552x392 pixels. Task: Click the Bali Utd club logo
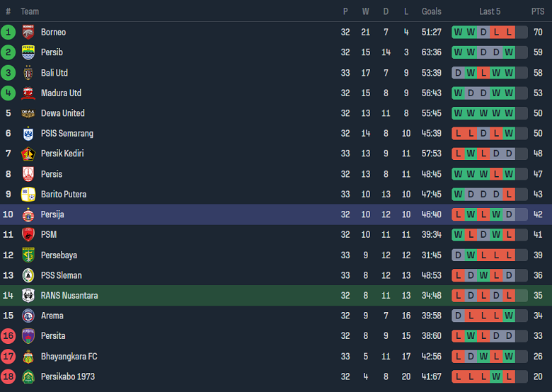tap(28, 73)
